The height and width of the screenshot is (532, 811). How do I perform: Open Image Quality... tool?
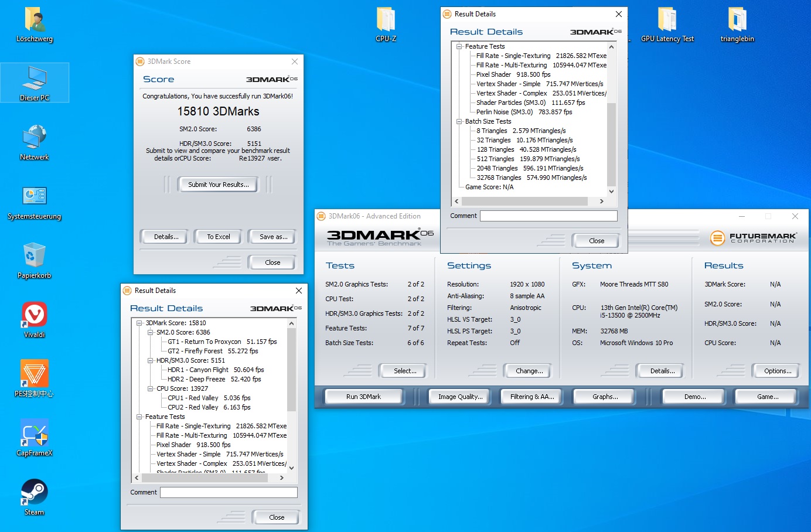tap(461, 397)
